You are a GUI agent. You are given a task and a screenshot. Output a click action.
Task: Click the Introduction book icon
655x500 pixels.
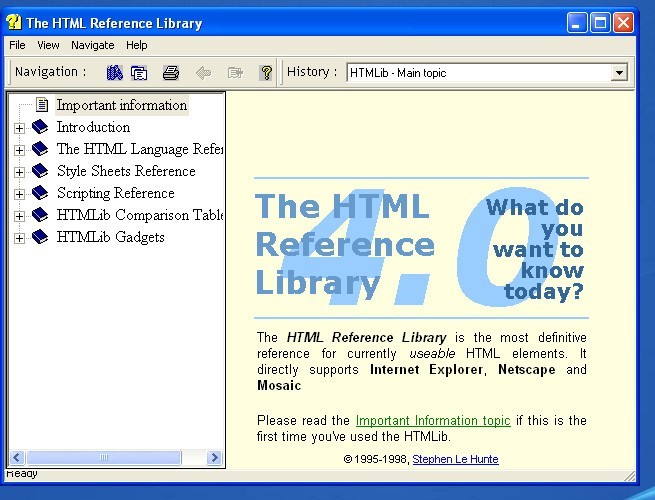coord(40,127)
